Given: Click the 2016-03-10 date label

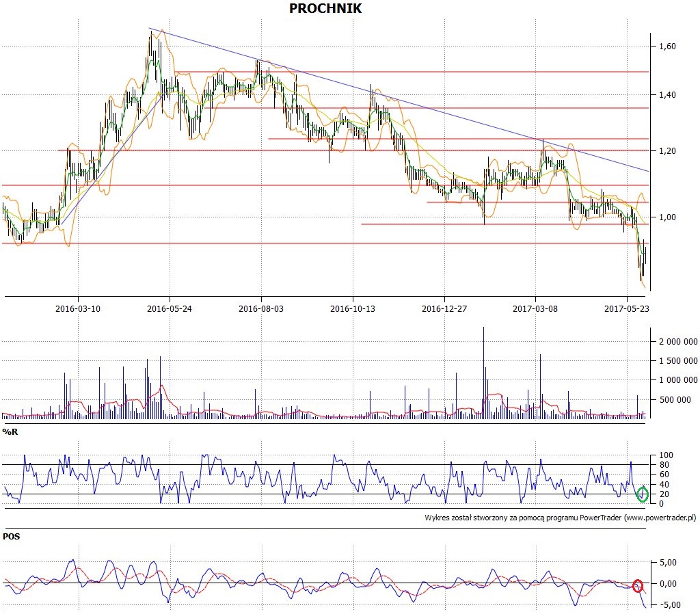Looking at the screenshot, I should click(78, 308).
